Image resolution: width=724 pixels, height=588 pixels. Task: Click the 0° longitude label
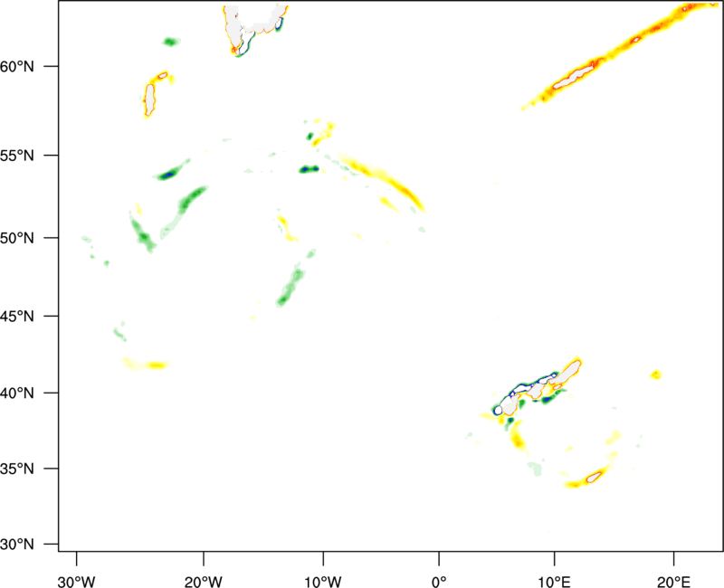pos(439,582)
